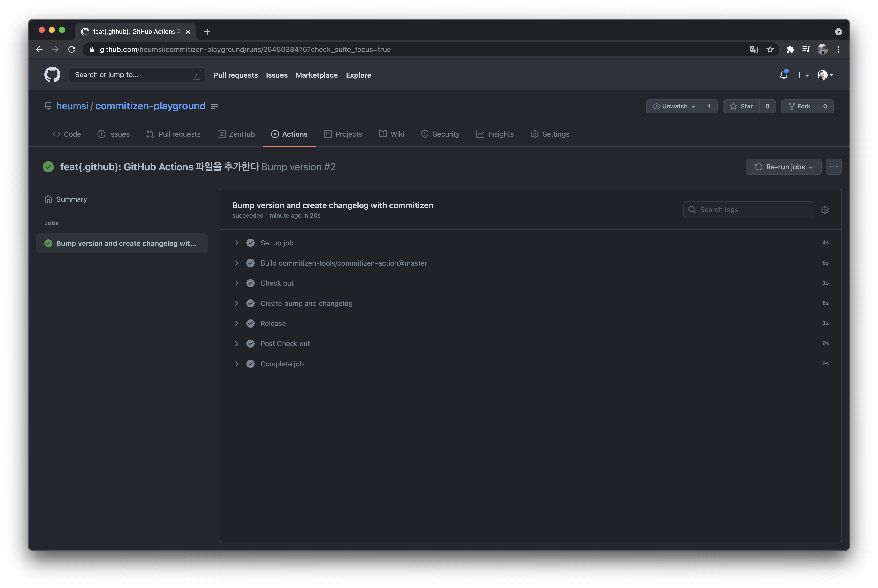Reload the page with refresh icon

click(x=72, y=49)
